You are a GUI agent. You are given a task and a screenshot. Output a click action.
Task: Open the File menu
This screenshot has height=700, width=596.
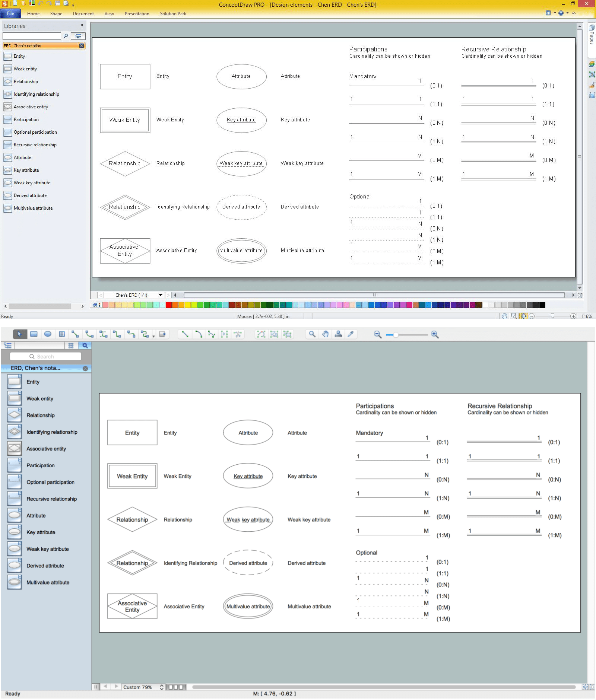click(11, 13)
